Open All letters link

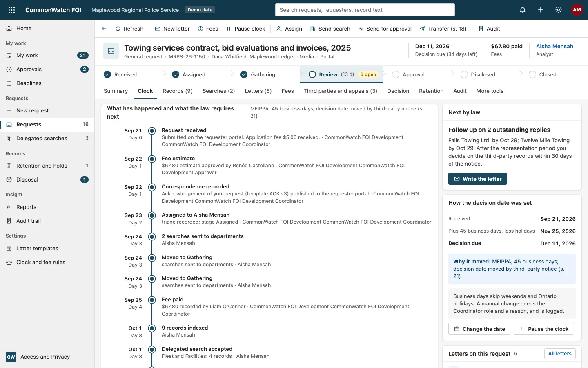(560, 354)
